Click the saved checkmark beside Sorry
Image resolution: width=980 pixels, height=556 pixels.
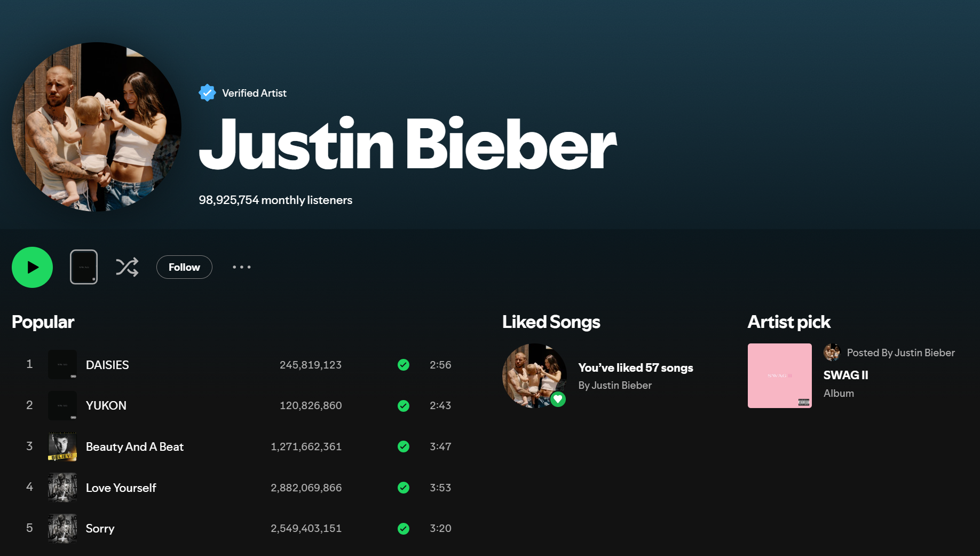(404, 528)
